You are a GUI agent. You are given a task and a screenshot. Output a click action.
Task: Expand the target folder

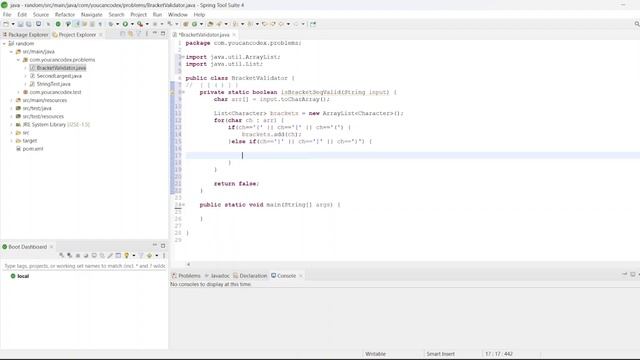[11, 141]
